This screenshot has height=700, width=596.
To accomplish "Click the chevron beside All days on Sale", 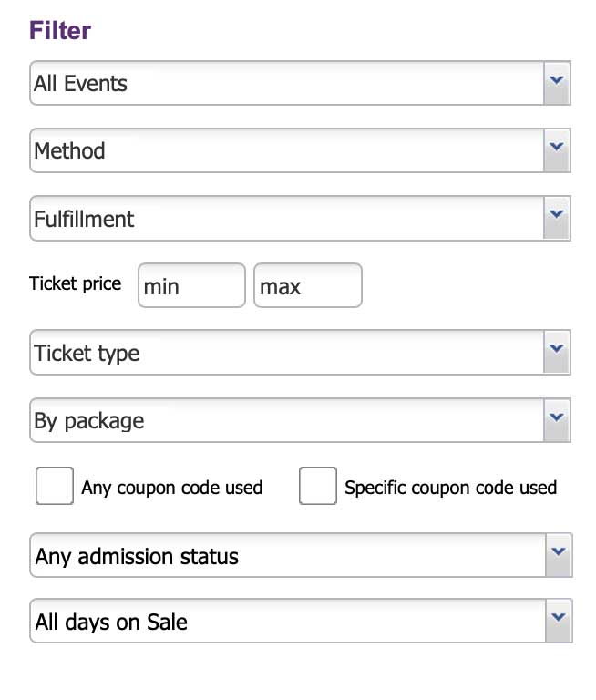I will click(559, 621).
